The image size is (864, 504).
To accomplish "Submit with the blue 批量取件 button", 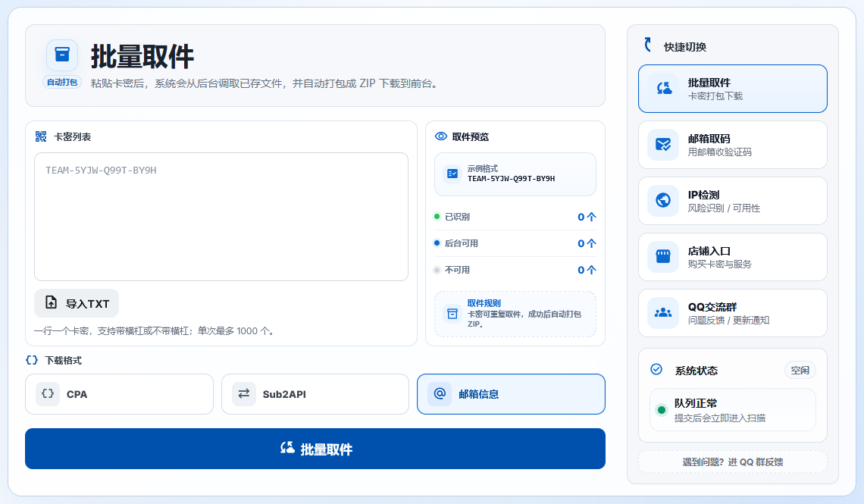I will point(315,449).
